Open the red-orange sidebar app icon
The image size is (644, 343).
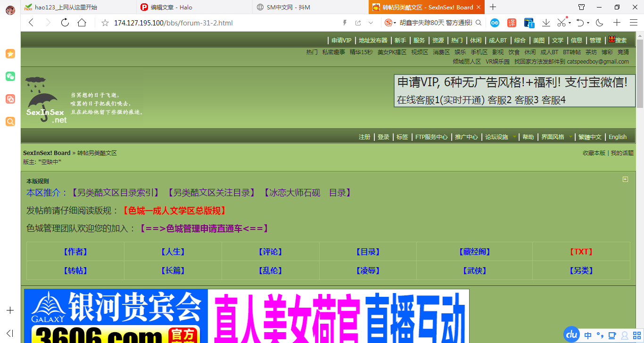pos(10,99)
